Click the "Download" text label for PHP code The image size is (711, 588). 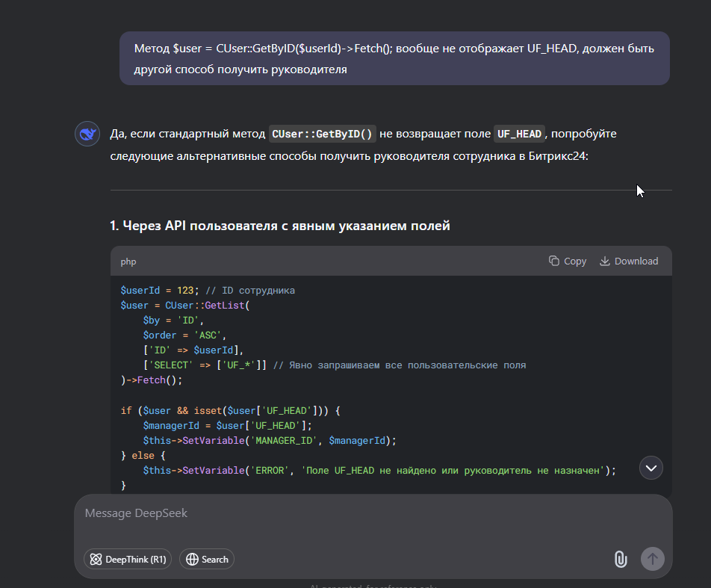(x=636, y=261)
